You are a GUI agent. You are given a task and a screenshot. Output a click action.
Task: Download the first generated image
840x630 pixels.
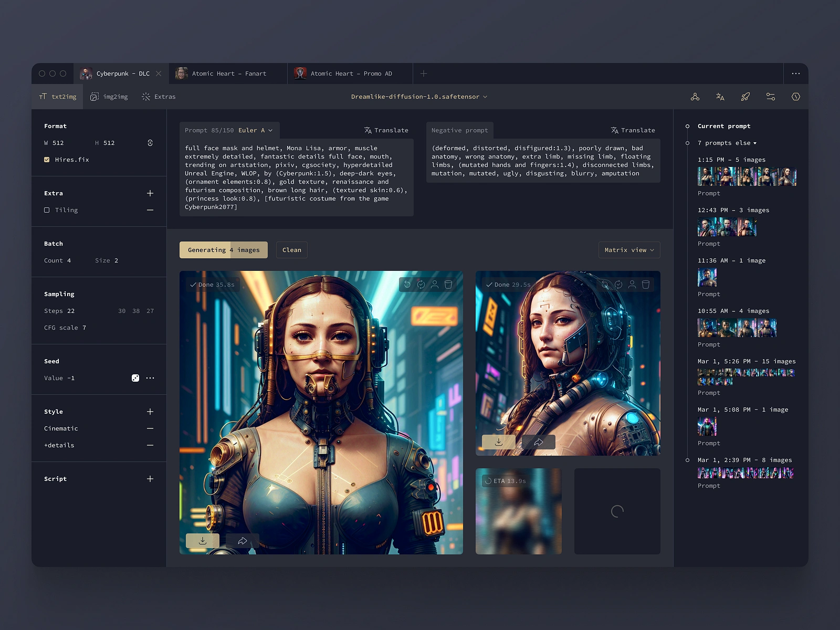tap(203, 540)
